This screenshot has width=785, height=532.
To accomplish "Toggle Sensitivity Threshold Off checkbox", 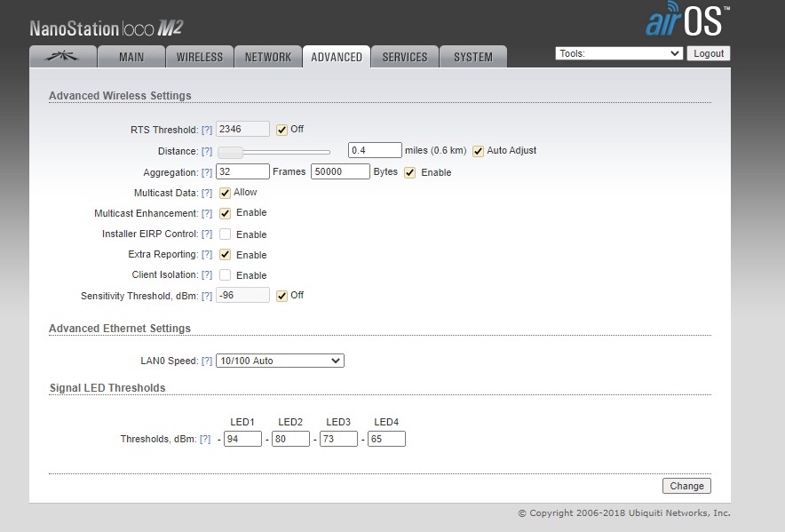I will point(281,296).
